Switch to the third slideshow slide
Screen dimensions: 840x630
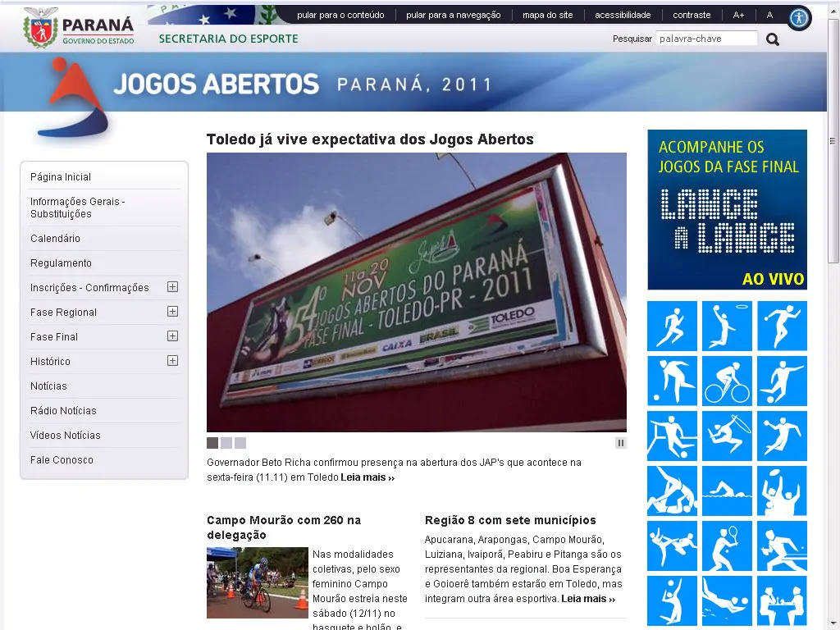coord(240,443)
